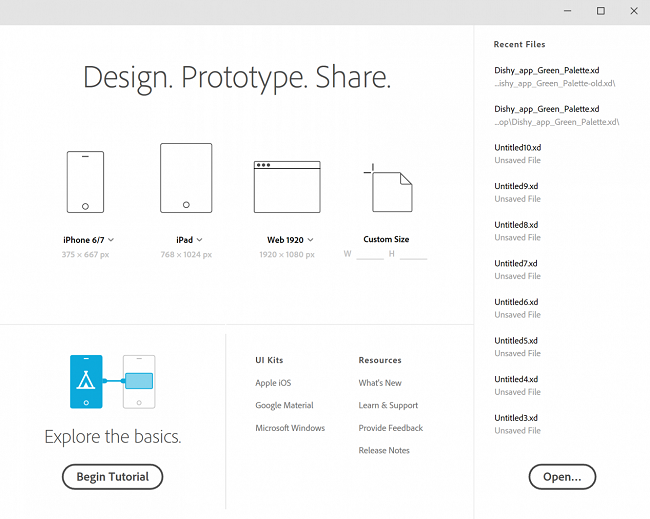Screen dimensions: 650x519
Task: Open recent file Untitled8.xd
Action: (x=518, y=231)
